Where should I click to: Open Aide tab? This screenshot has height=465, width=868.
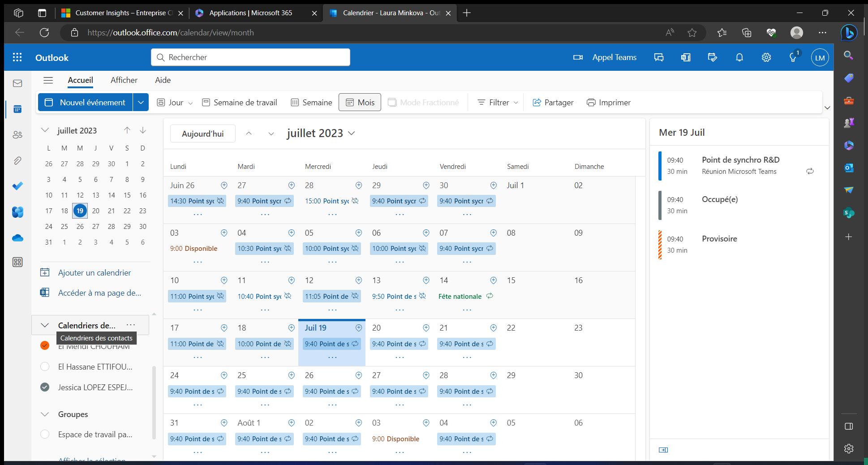pos(163,80)
